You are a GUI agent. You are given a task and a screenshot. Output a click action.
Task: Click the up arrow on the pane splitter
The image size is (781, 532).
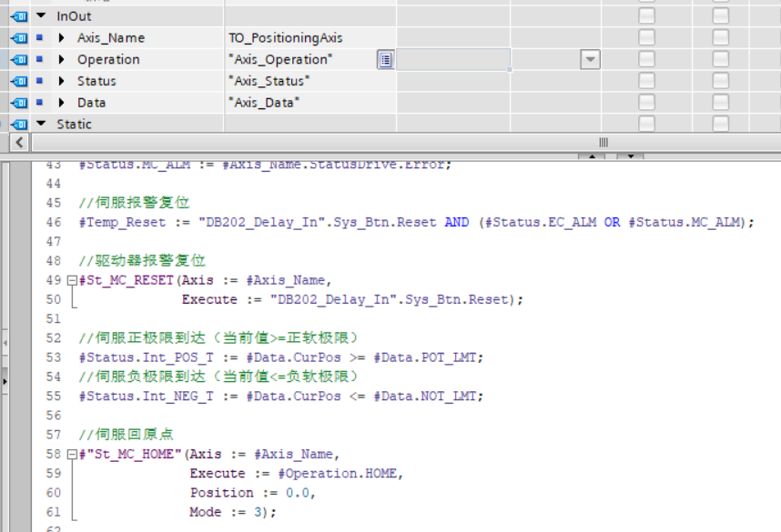point(592,157)
